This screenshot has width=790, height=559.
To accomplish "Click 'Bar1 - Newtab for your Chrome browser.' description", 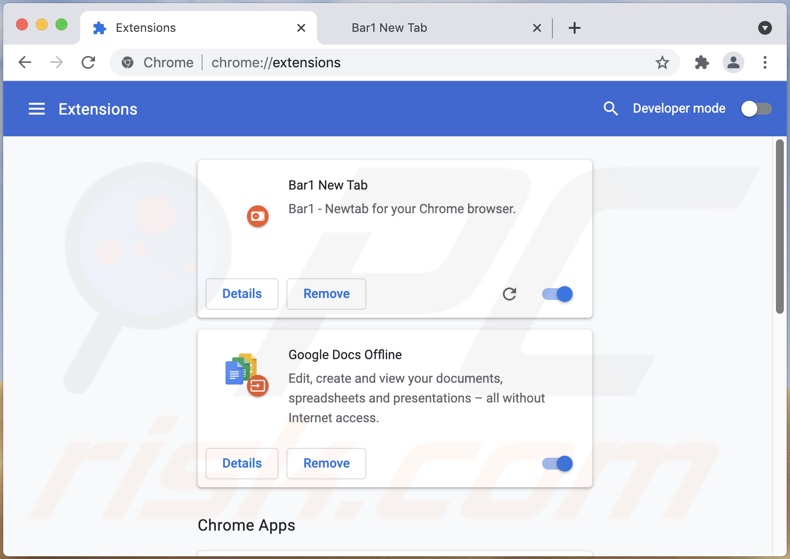I will coord(402,208).
